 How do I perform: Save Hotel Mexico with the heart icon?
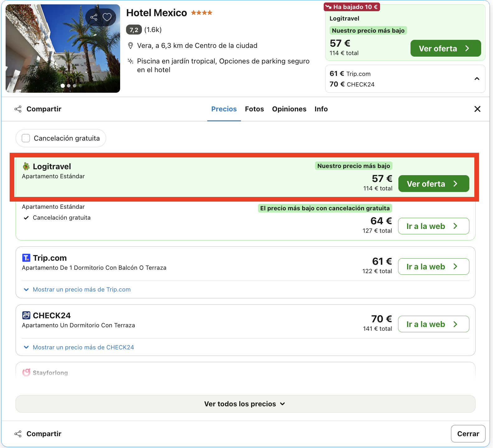point(107,17)
